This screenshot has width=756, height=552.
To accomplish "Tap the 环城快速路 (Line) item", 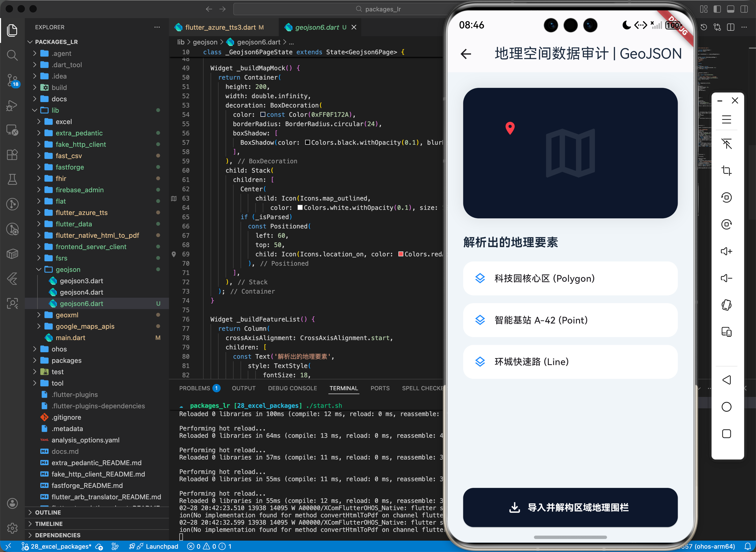I will (x=570, y=362).
